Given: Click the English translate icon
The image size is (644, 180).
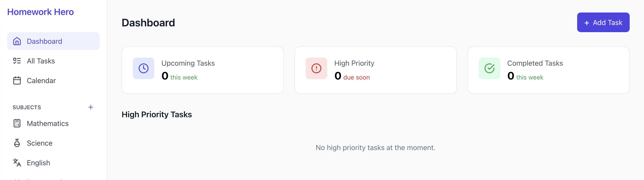Looking at the screenshot, I should pyautogui.click(x=17, y=163).
